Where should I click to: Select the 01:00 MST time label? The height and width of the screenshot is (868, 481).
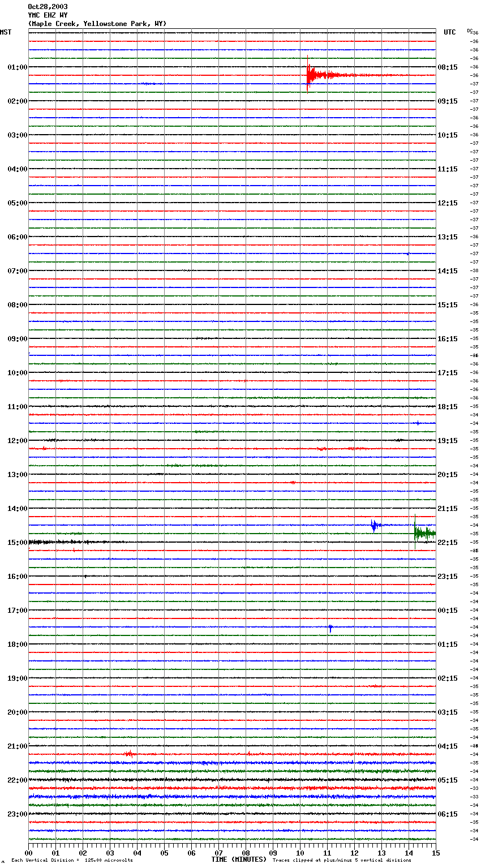tap(18, 67)
